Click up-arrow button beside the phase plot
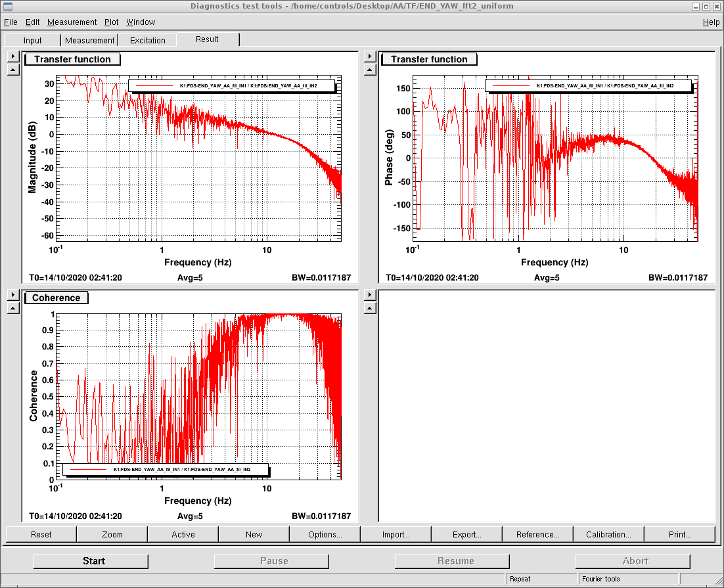Screen dimensions: 724x588 (x=370, y=70)
